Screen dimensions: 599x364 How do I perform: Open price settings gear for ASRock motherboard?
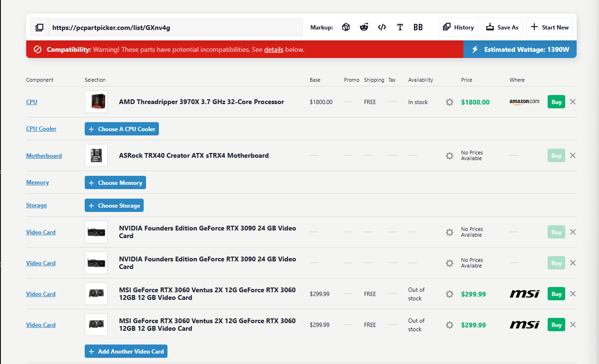450,156
